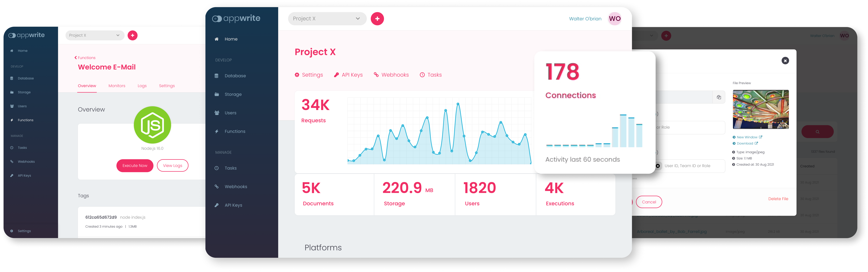The image size is (868, 272).
Task: Remove permission via the x icon in input
Action: click(658, 166)
